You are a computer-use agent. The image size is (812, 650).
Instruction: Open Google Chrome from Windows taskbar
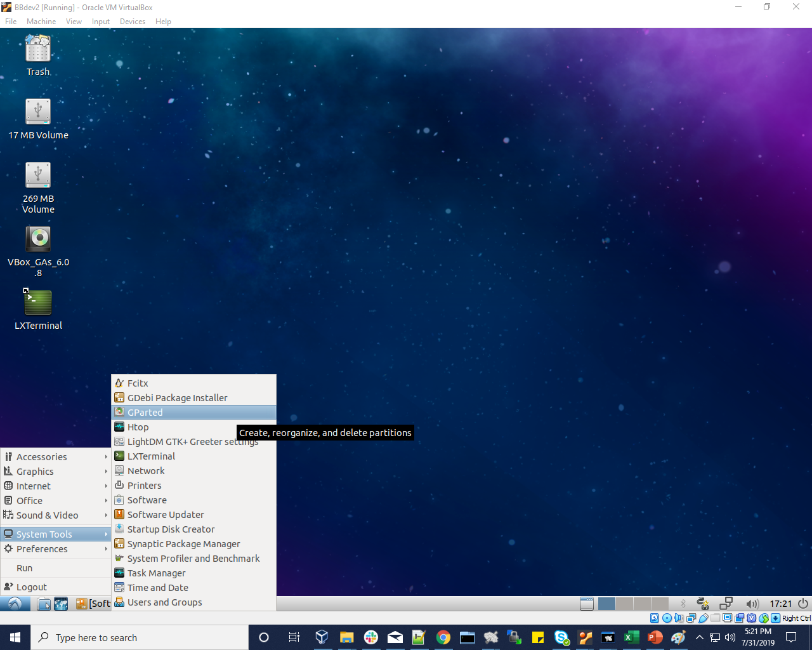[443, 637]
